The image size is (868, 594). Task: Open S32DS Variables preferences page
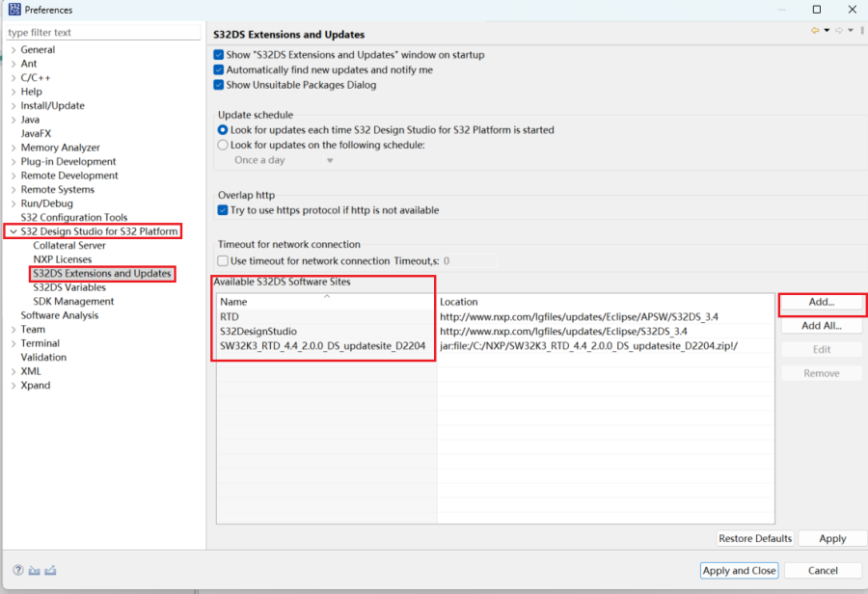69,287
